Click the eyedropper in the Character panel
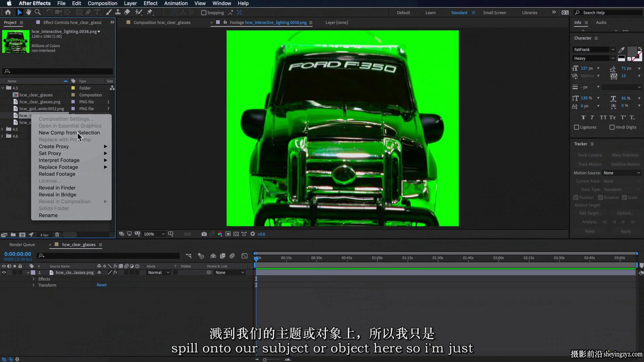This screenshot has height=362, width=644. tap(622, 50)
